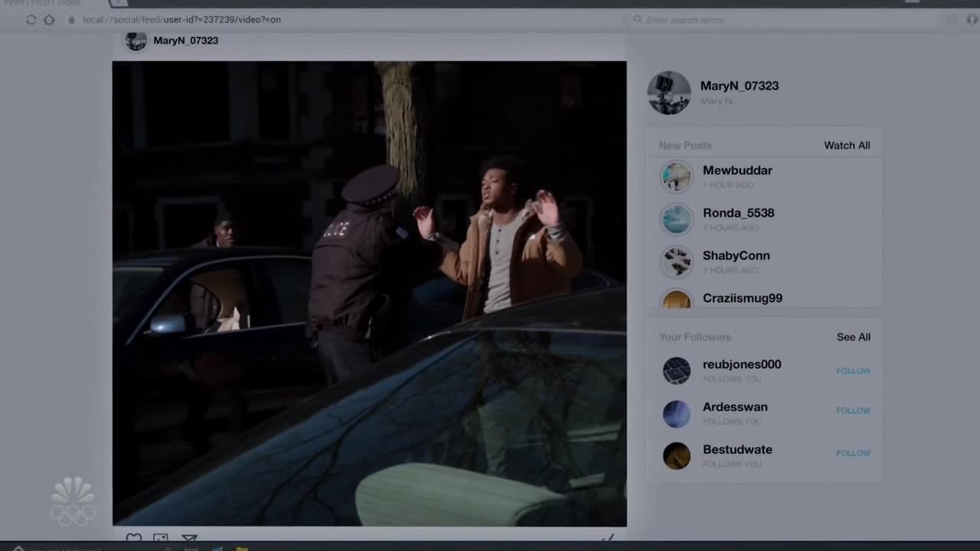
Task: Follow reubjones000
Action: click(853, 370)
